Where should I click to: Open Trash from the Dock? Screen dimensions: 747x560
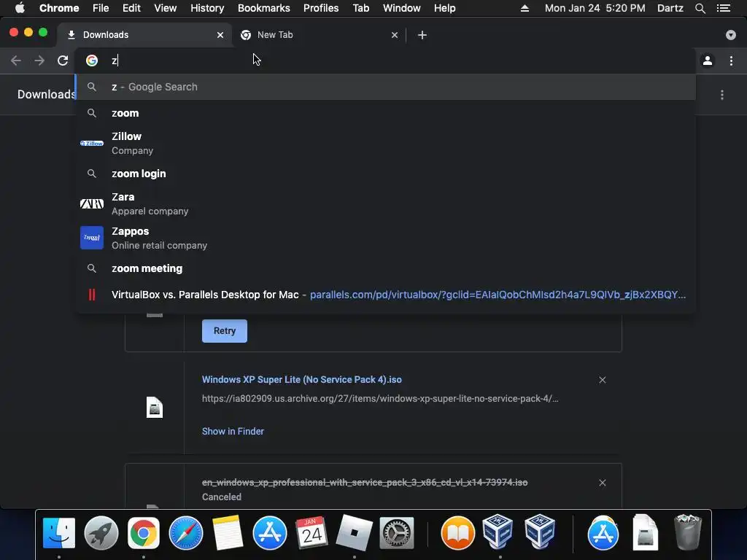click(x=687, y=532)
